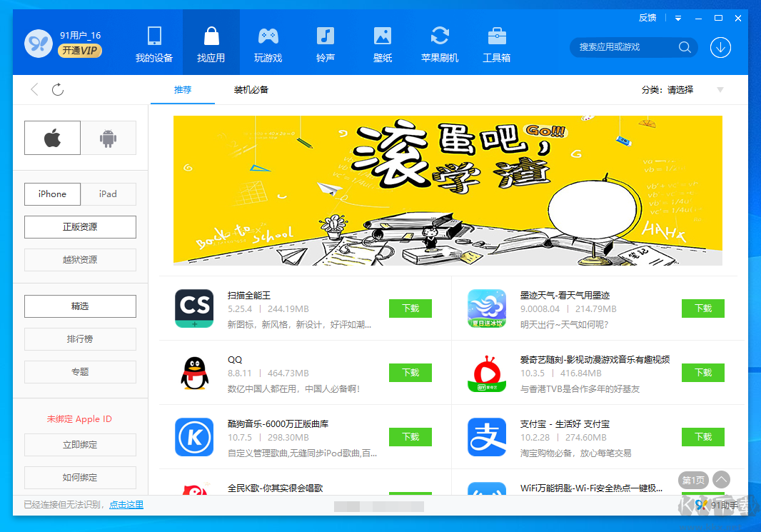The width and height of the screenshot is (761, 532).
Task: Click the search magnifier icon
Action: (x=684, y=48)
